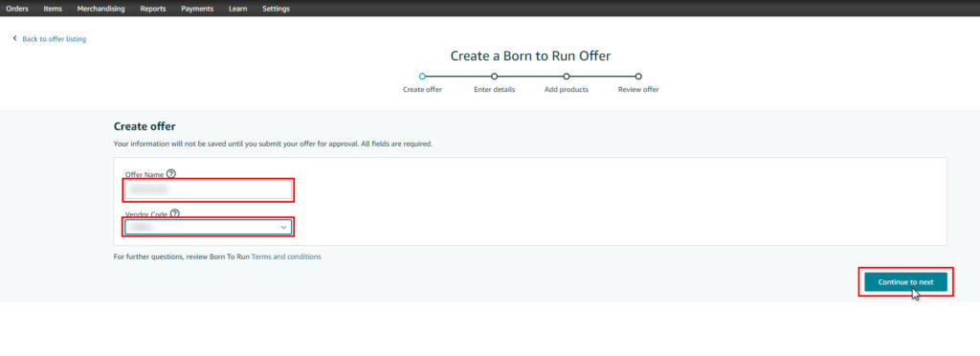This screenshot has width=980, height=356.
Task: Open the Settings menu
Action: click(276, 9)
